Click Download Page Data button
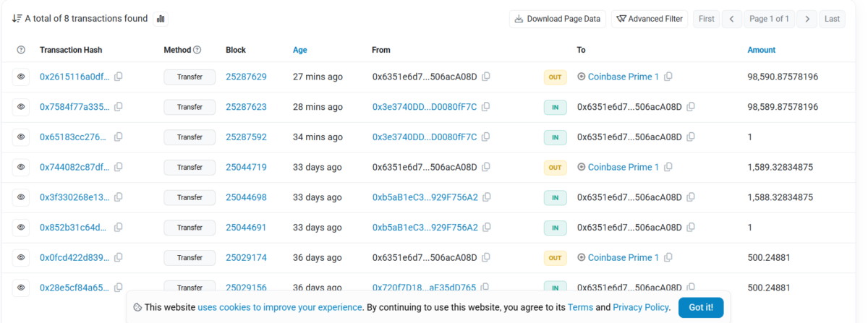The width and height of the screenshot is (868, 323). tap(558, 19)
